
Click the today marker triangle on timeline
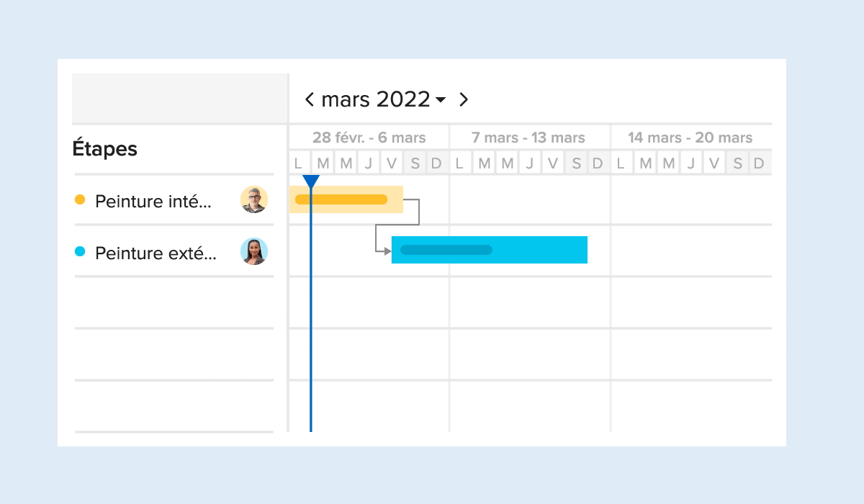(311, 181)
